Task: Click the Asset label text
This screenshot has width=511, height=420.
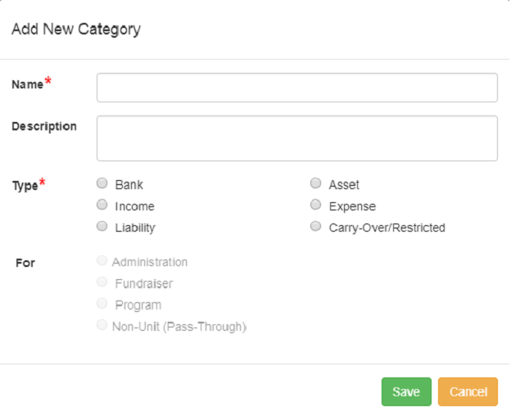Action: tap(344, 185)
